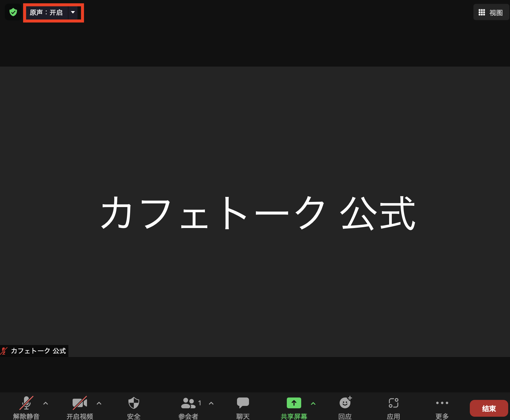The image size is (510, 420).
Task: Click the red 结束 end meeting button
Action: (489, 408)
